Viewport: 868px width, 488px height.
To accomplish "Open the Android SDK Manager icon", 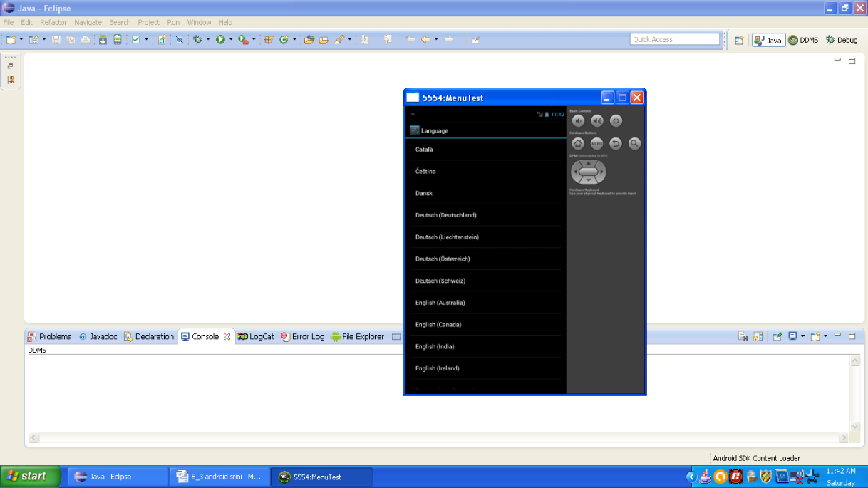I will 103,40.
